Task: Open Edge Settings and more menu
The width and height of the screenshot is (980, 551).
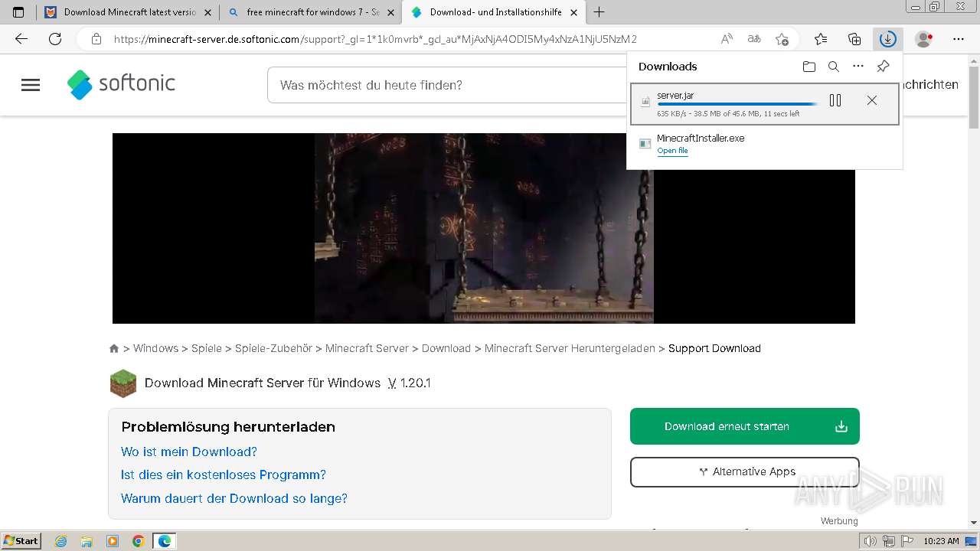Action: 959,39
